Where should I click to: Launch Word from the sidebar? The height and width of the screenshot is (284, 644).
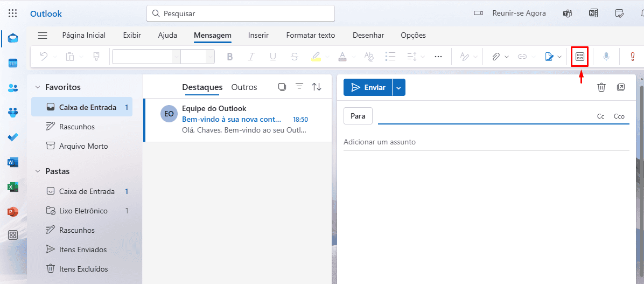[13, 162]
